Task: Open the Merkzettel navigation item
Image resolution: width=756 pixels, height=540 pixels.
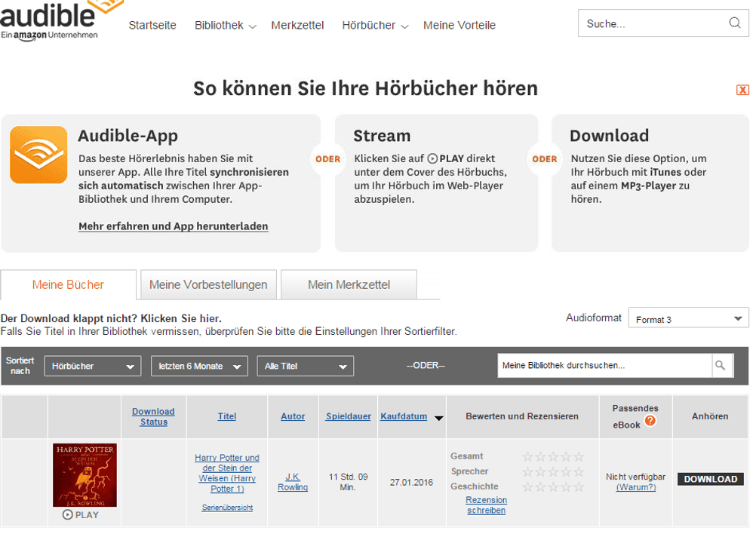Action: pyautogui.click(x=297, y=25)
